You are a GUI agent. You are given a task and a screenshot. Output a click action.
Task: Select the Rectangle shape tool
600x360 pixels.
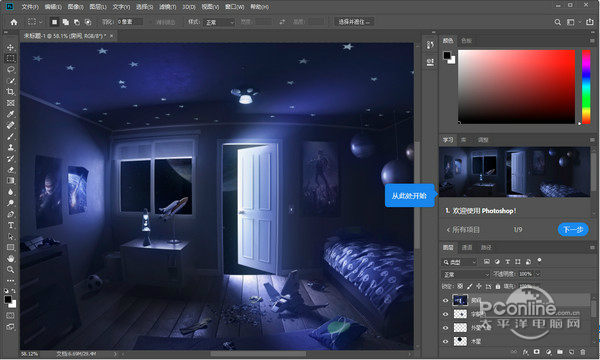(10, 248)
